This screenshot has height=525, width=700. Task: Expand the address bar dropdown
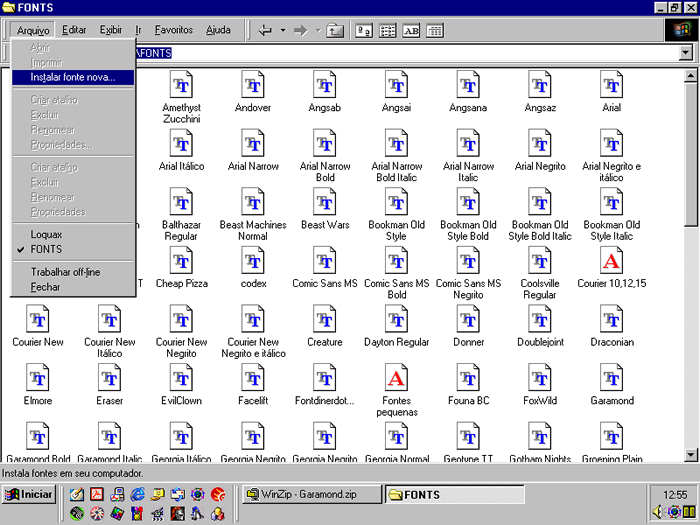click(686, 53)
